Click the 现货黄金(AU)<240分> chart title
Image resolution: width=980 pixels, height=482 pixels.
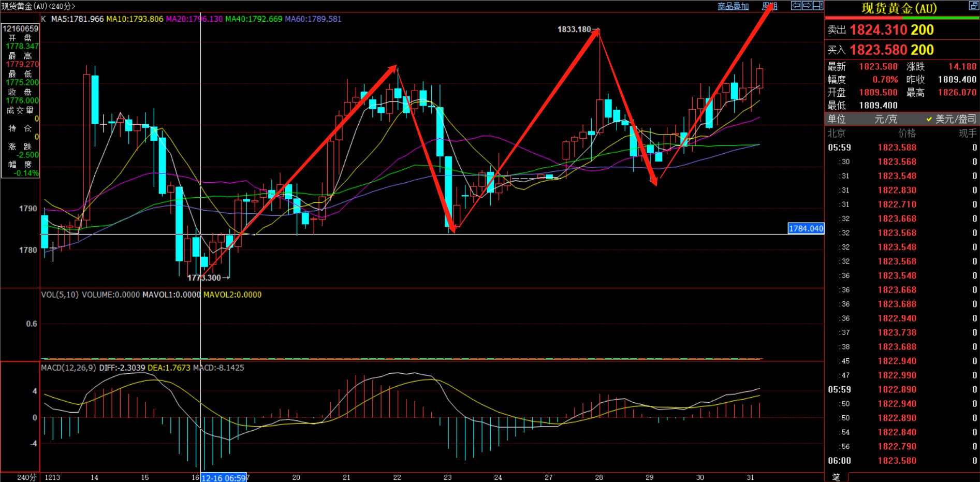38,6
